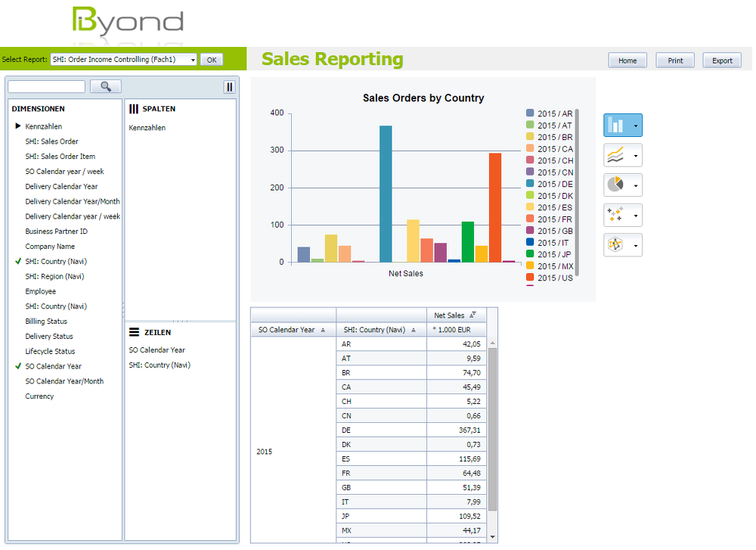The image size is (756, 550).
Task: Pick the radar chart icon
Action: click(617, 245)
